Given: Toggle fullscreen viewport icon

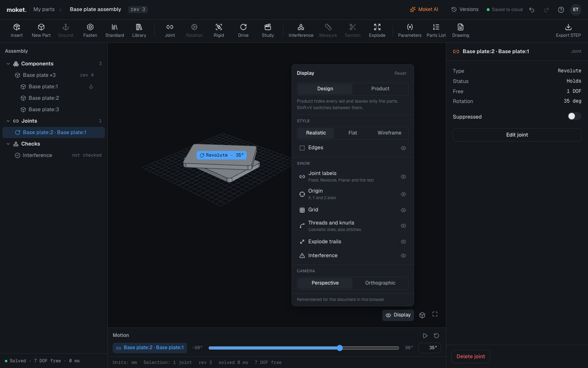Looking at the screenshot, I should click(435, 314).
